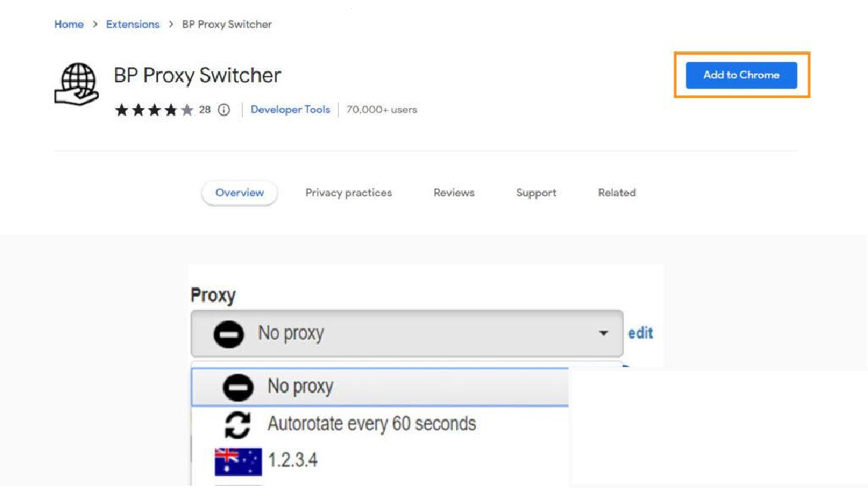The image size is (868, 488).
Task: Click the edit link beside the proxy selector
Action: click(640, 333)
